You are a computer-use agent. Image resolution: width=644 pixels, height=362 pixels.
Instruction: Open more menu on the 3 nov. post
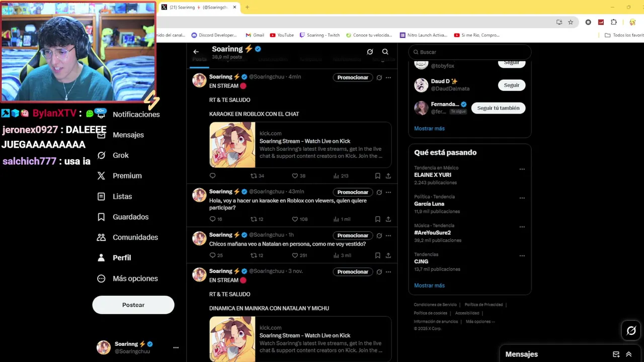(x=388, y=272)
